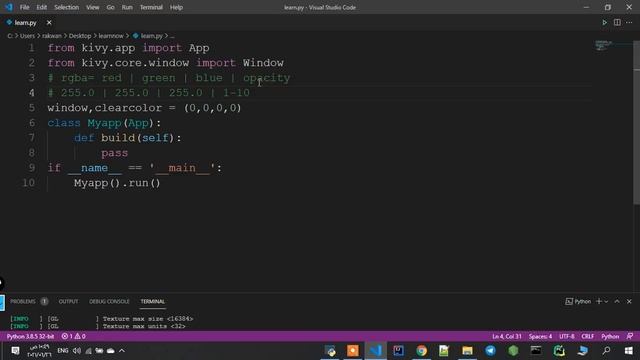Switch to the Debug Console tab
The height and width of the screenshot is (360, 640).
(x=109, y=302)
